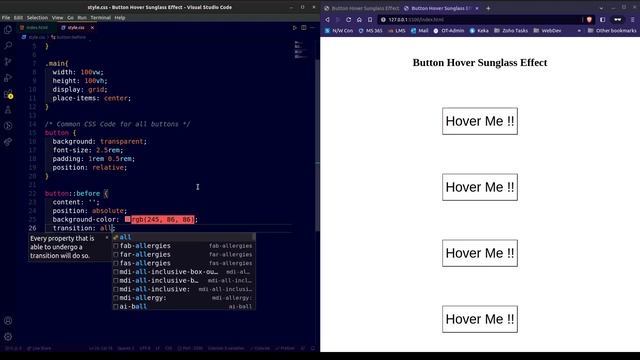This screenshot has height=360, width=640.
Task: Click the line and column status indicator
Action: tap(100, 348)
